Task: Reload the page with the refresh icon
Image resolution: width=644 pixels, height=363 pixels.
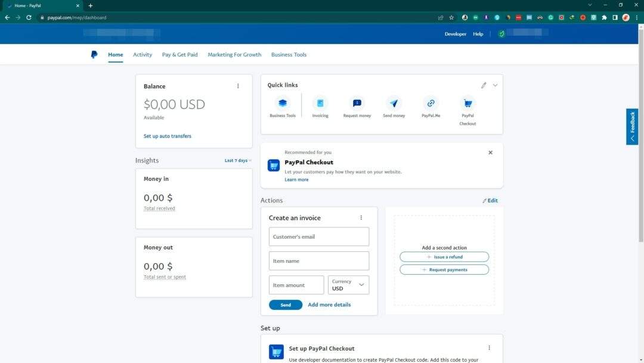Action: (29, 18)
